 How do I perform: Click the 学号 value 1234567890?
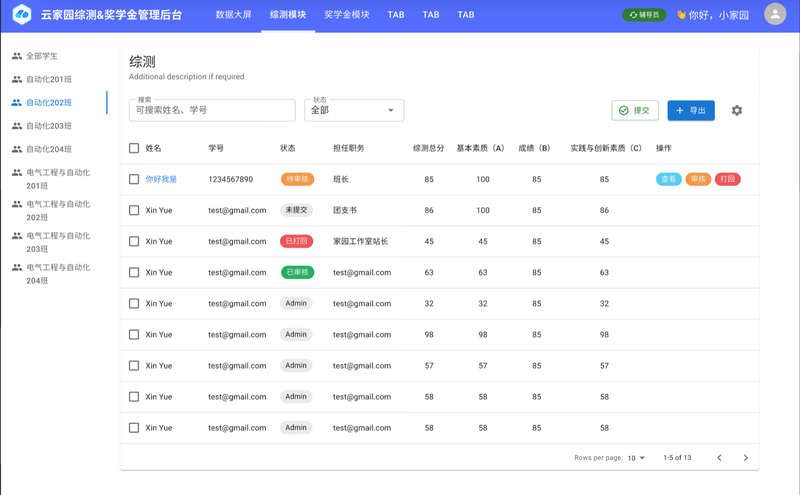point(231,179)
